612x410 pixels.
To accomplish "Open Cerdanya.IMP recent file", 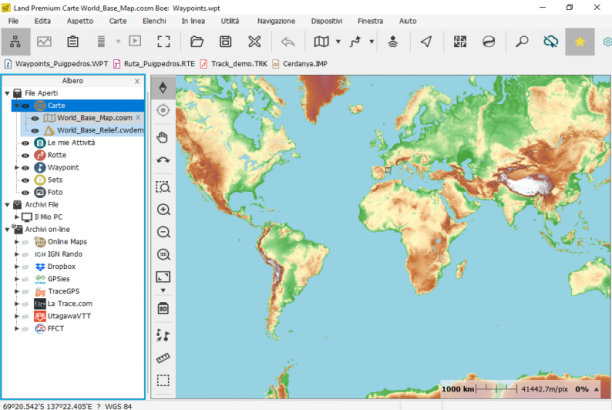I will (x=300, y=64).
